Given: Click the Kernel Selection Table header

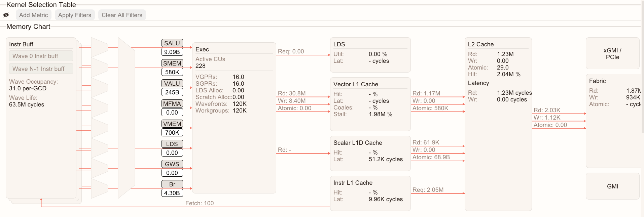Looking at the screenshot, I should click(41, 5).
